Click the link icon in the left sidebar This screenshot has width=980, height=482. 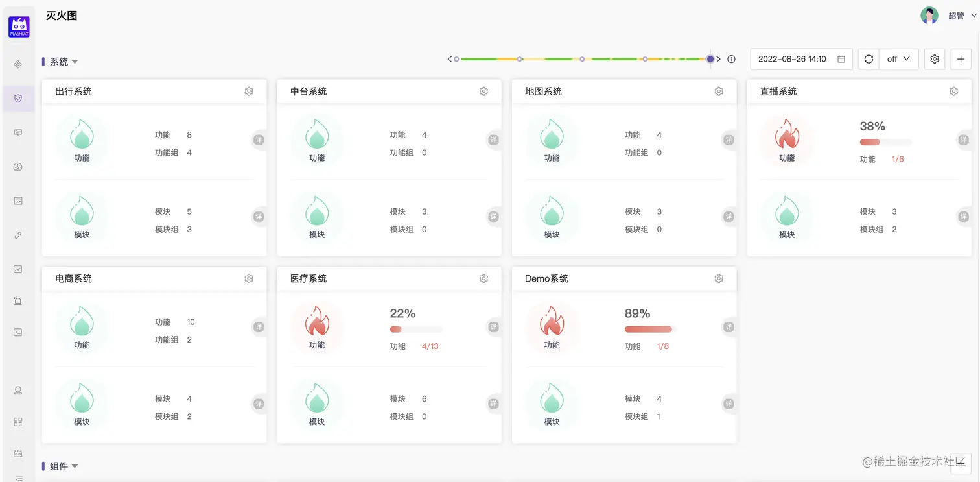pos(18,235)
